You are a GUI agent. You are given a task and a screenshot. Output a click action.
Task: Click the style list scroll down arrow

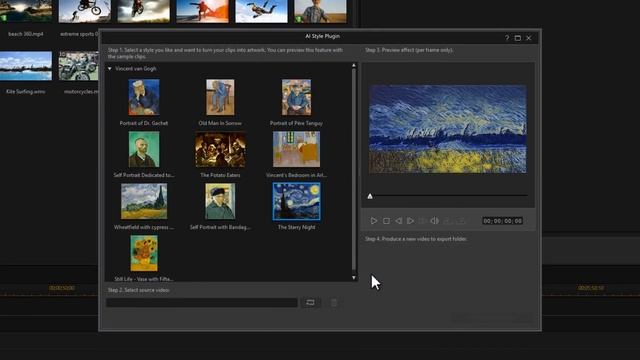tap(354, 278)
